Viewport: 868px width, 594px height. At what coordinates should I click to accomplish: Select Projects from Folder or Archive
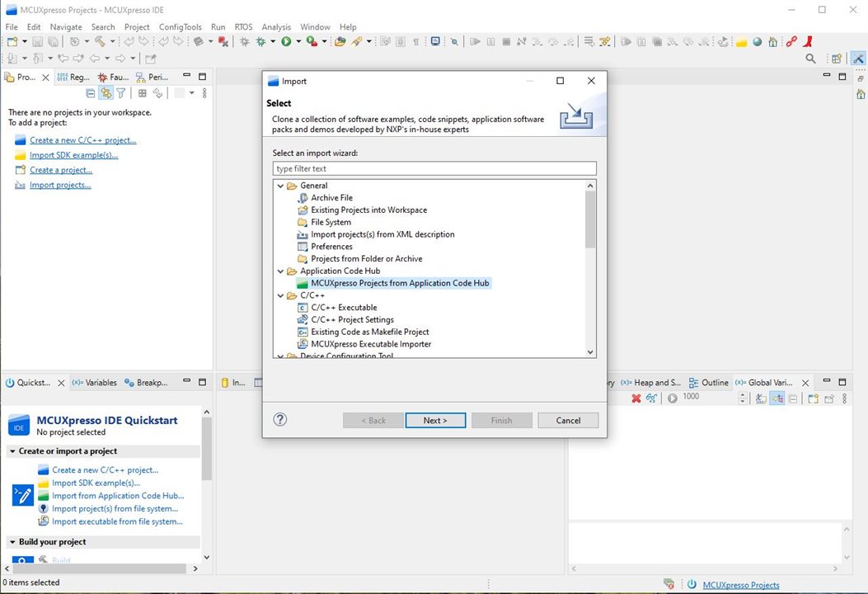click(367, 259)
